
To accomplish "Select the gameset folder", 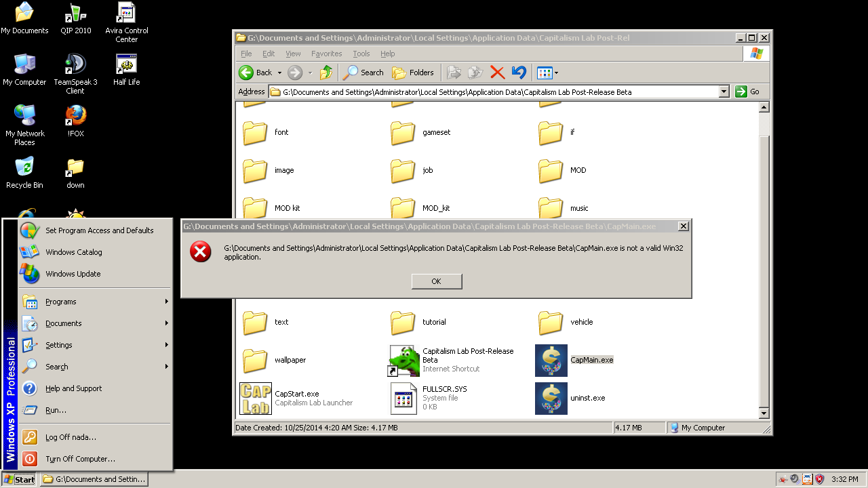I will point(420,133).
